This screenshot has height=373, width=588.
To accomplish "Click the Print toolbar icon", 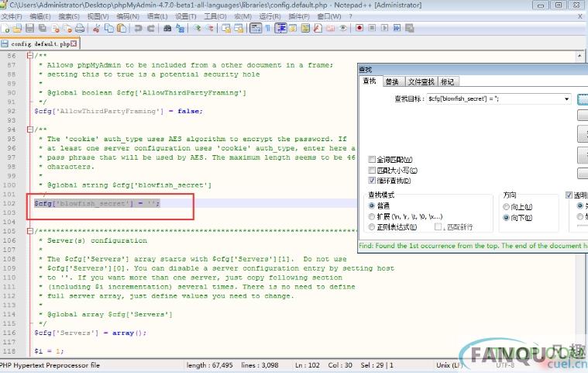I will tap(80, 28).
